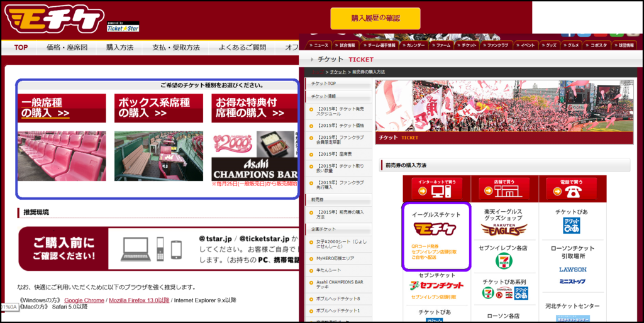
Task: Open the 支払・受取方法 navigation tab
Action: [x=176, y=48]
